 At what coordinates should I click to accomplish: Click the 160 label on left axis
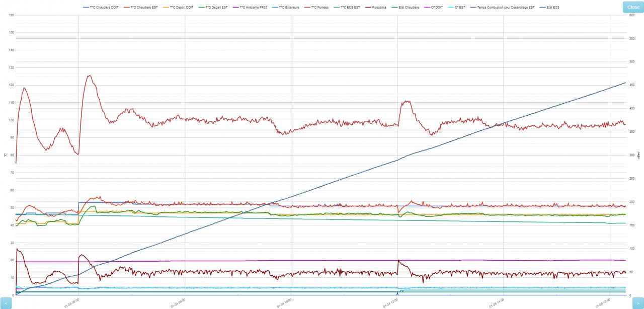pos(12,15)
